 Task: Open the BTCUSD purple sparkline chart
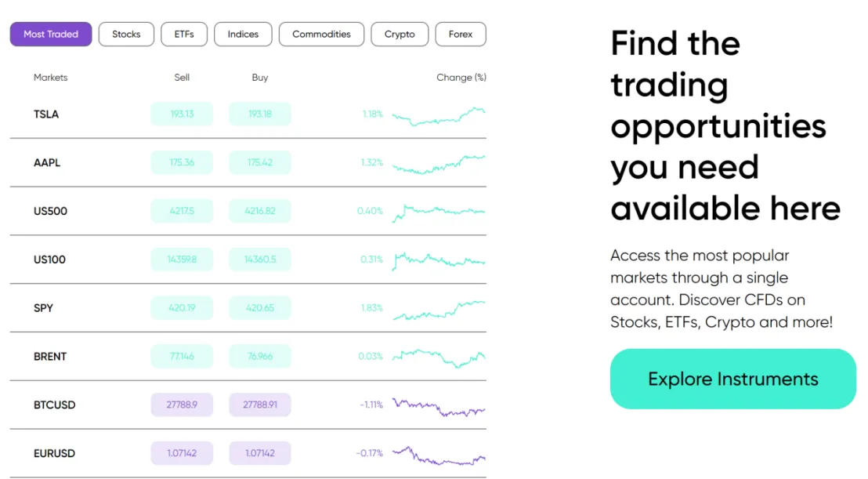439,407
